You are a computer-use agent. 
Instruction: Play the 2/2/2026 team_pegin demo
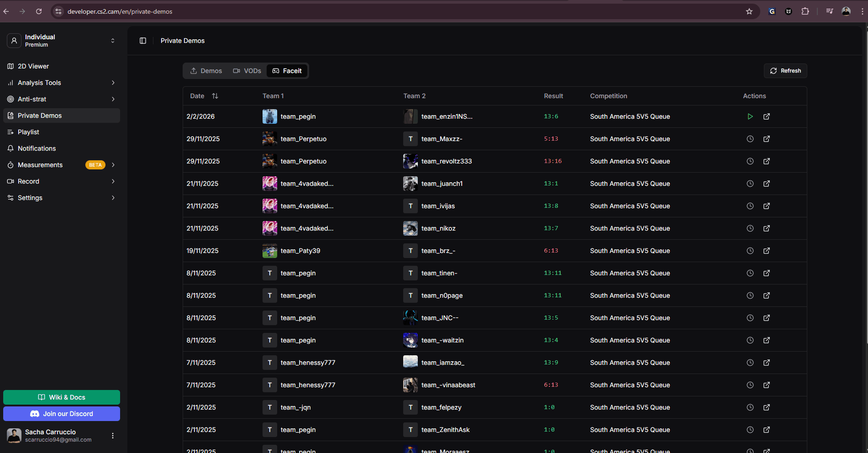click(x=750, y=116)
